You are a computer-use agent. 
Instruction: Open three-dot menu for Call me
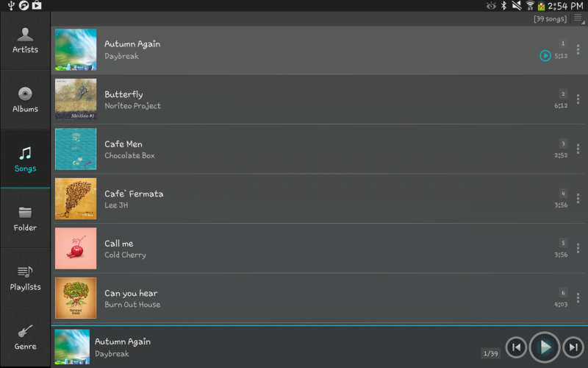[x=578, y=249]
